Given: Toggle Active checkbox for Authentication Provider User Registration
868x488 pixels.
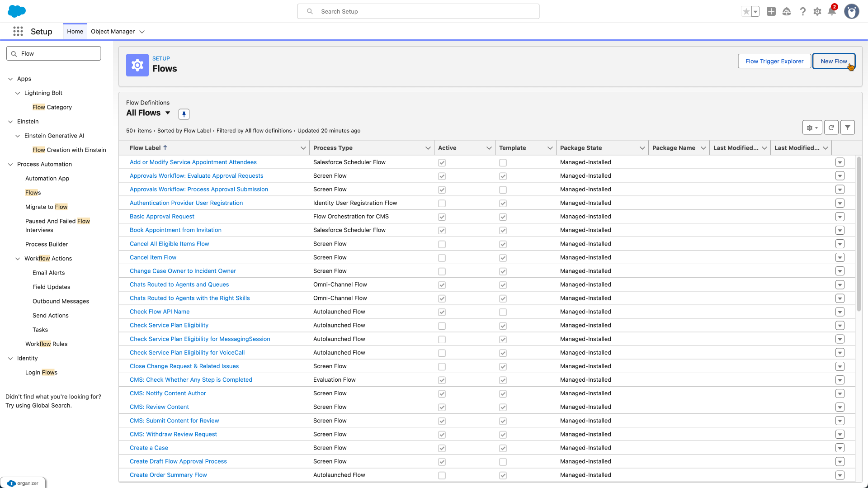Looking at the screenshot, I should coord(442,204).
